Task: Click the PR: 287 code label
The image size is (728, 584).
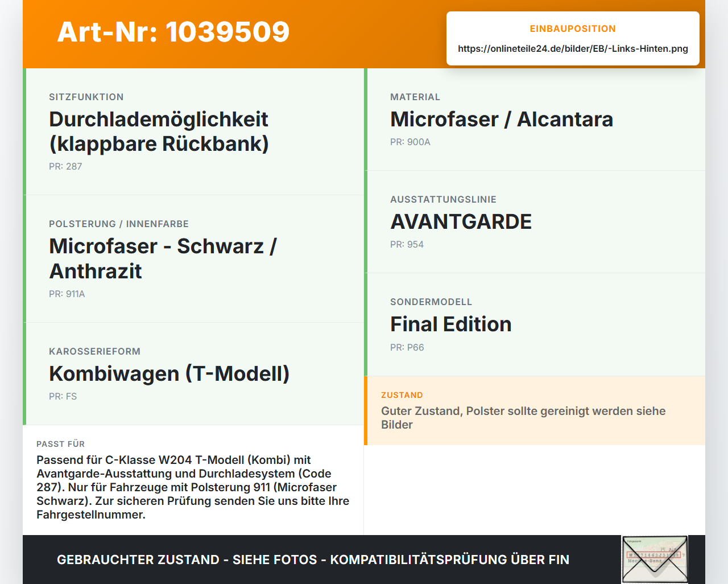Action: click(65, 166)
